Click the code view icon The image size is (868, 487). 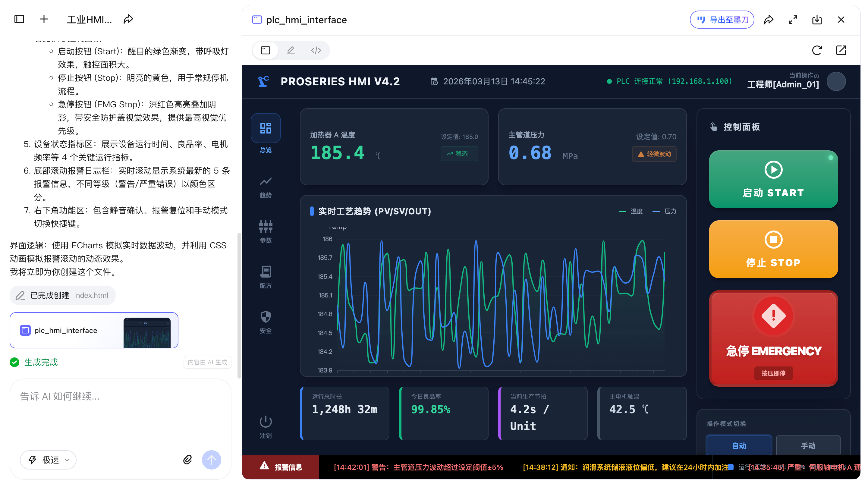pyautogui.click(x=316, y=51)
